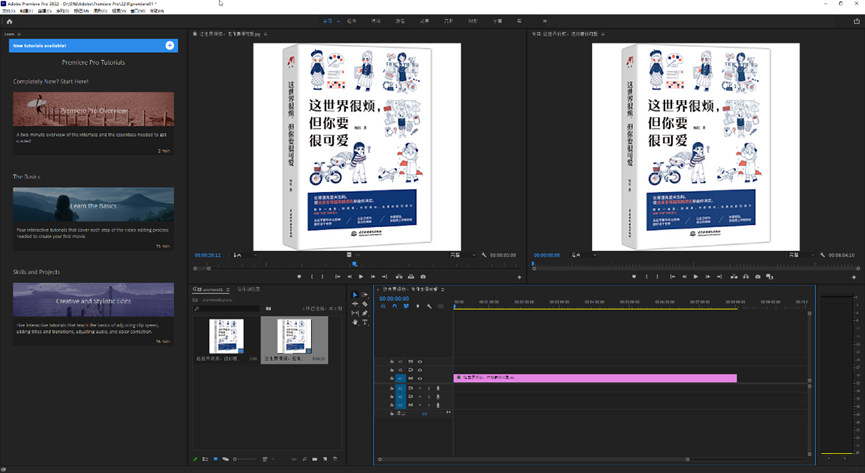Search in Project panel magnifier icon
The image size is (865, 473).
point(305,459)
